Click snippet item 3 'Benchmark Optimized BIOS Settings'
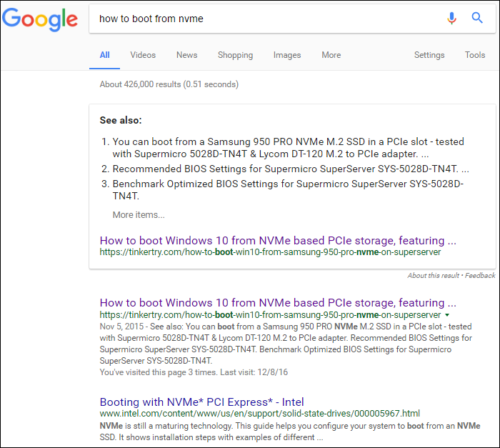Viewport: 500px width, 448px height. tap(288, 190)
